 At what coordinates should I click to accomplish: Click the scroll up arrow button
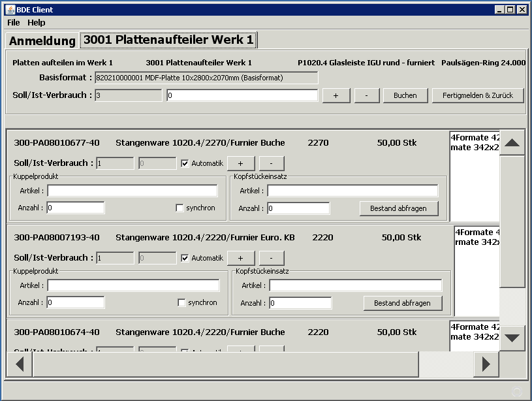coord(512,142)
